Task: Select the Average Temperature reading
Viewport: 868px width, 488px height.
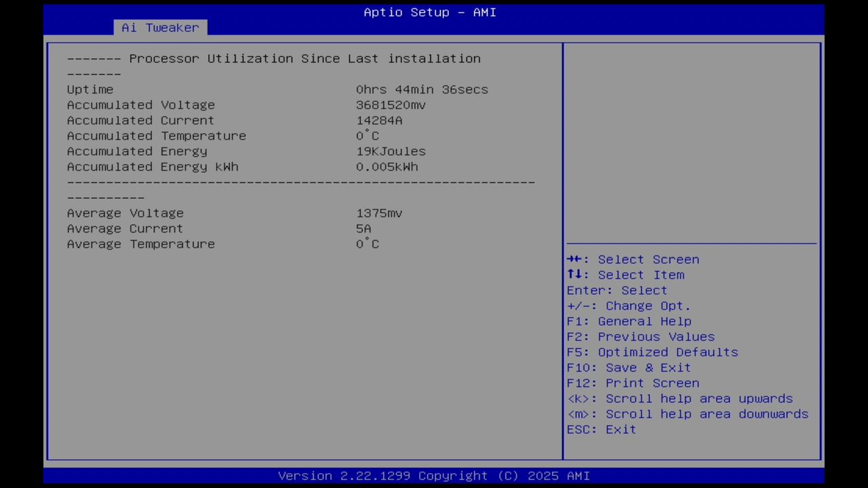Action: (140, 244)
